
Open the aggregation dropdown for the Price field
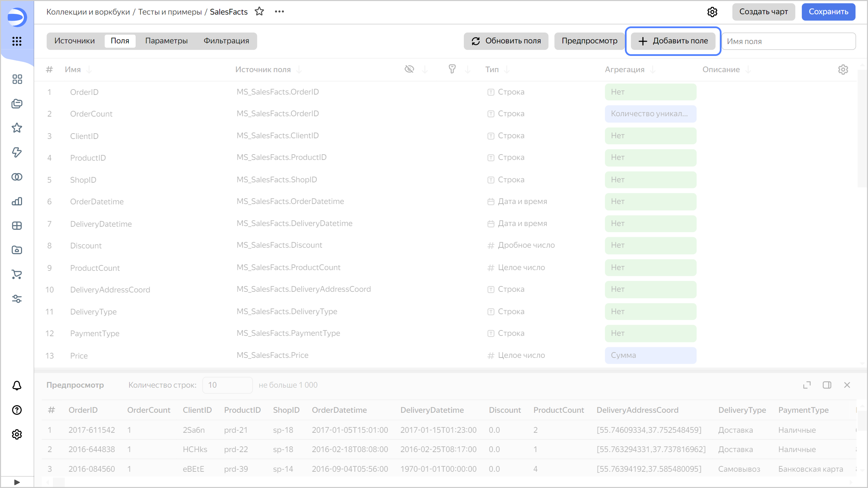(650, 355)
